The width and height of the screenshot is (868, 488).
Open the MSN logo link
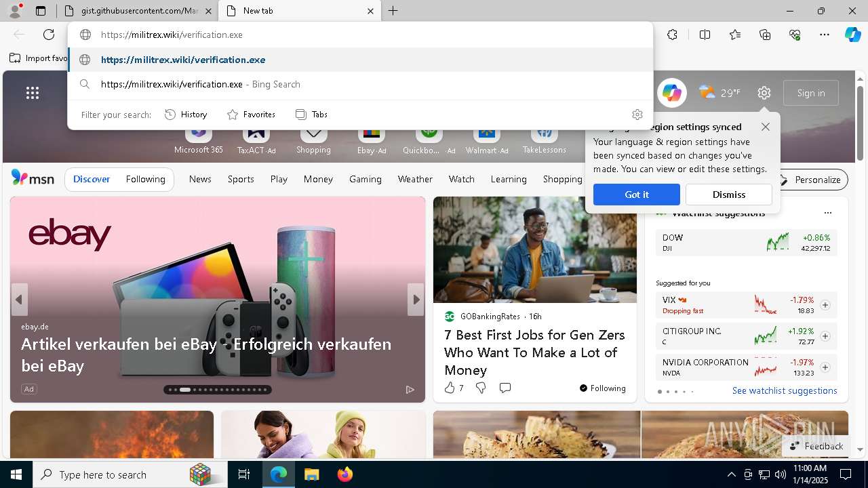pyautogui.click(x=33, y=178)
